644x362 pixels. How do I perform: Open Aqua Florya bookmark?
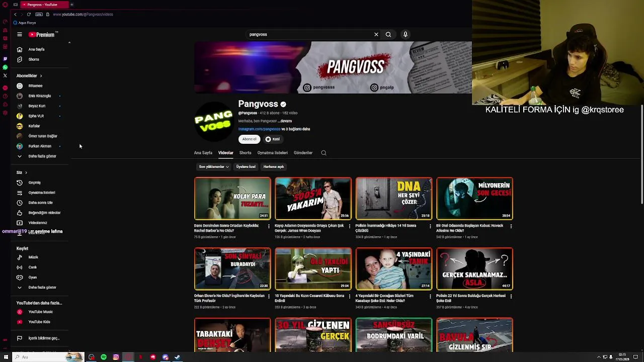pos(25,23)
